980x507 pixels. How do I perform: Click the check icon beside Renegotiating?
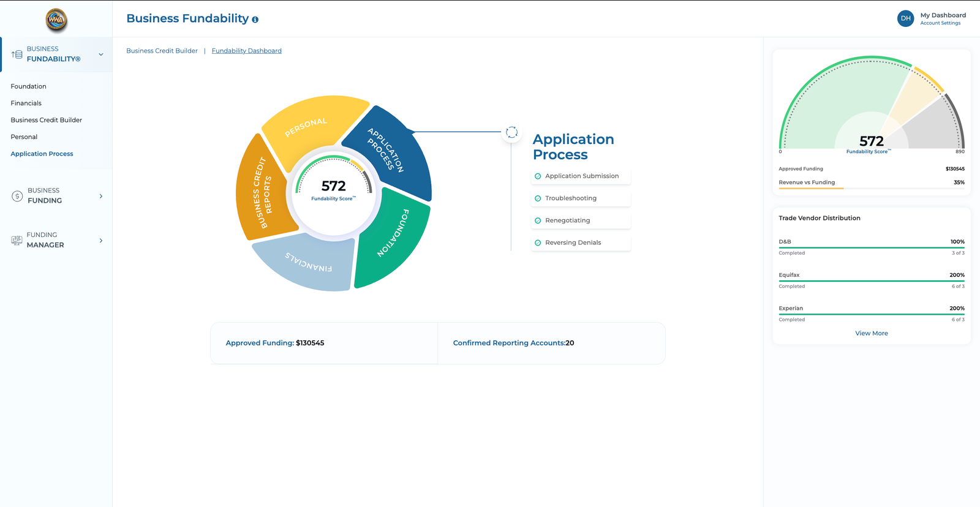coord(538,220)
